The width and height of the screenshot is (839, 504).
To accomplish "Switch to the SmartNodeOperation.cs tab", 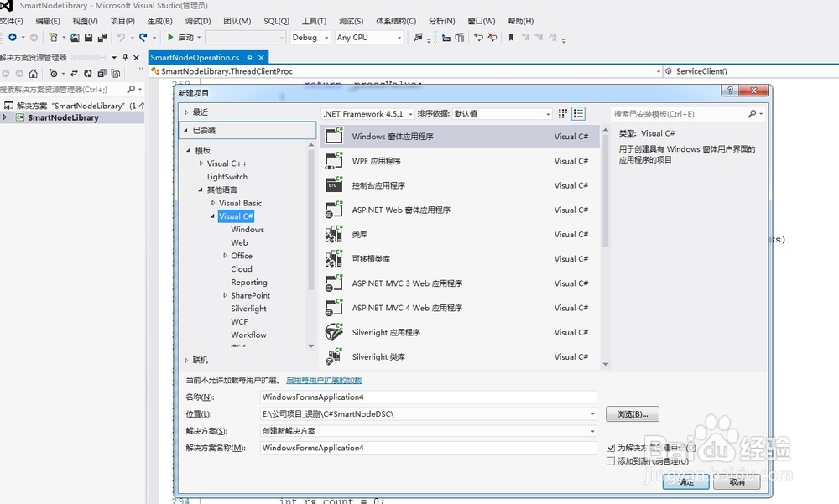I will click(x=195, y=57).
